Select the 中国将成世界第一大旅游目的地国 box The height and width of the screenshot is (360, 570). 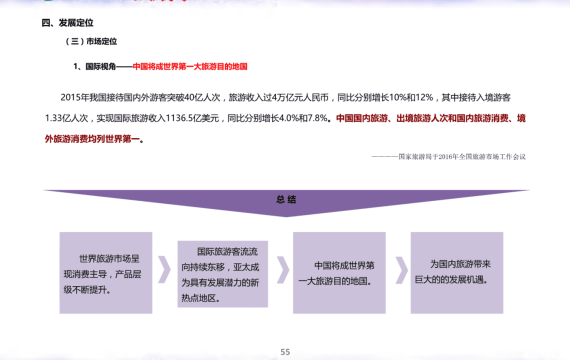click(339, 273)
